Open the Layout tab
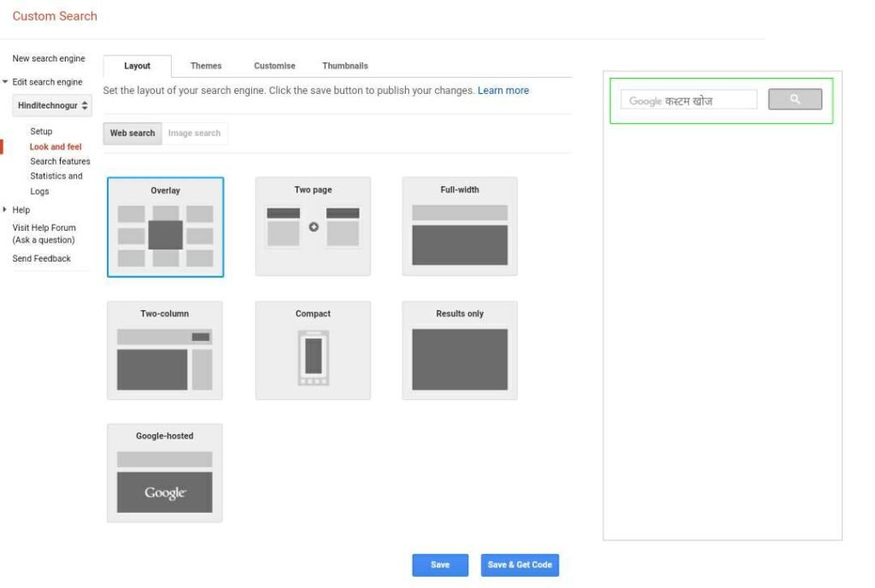 pos(138,66)
